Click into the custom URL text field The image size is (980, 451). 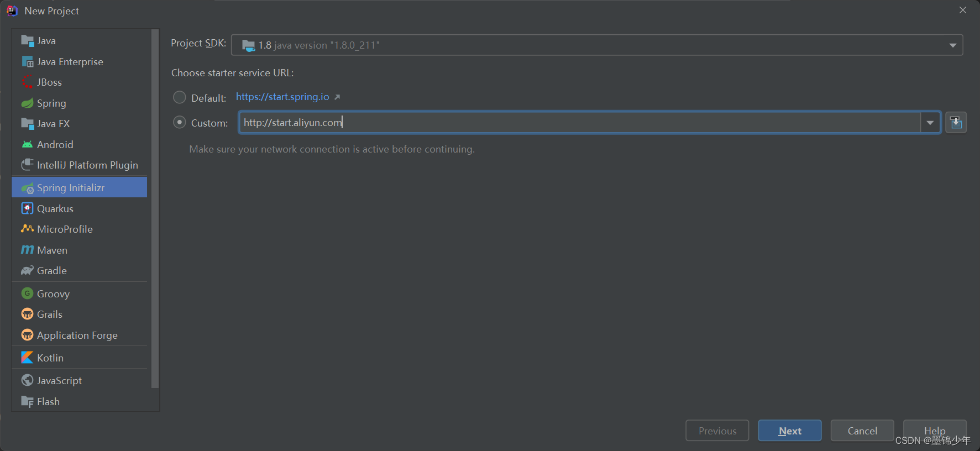tap(580, 122)
